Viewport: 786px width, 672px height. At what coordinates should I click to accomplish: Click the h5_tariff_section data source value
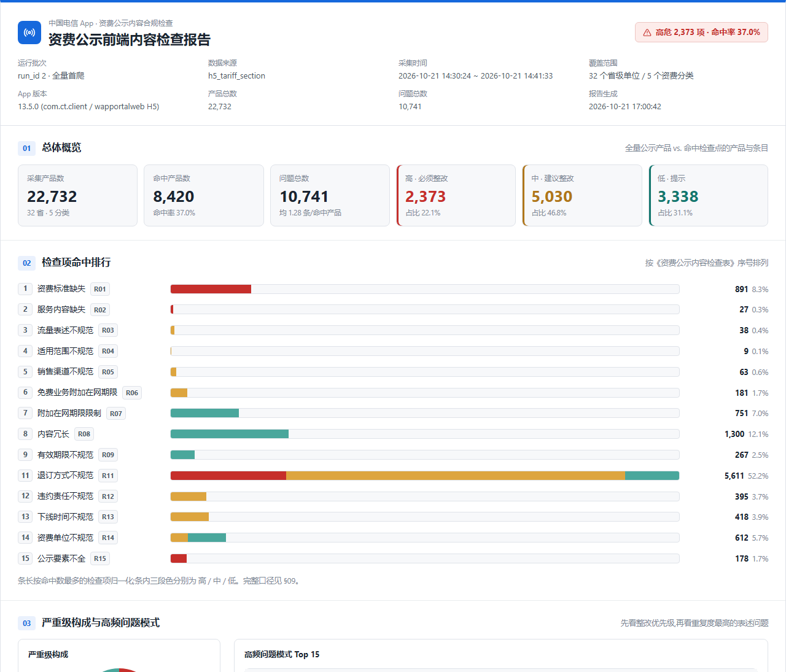click(x=236, y=75)
